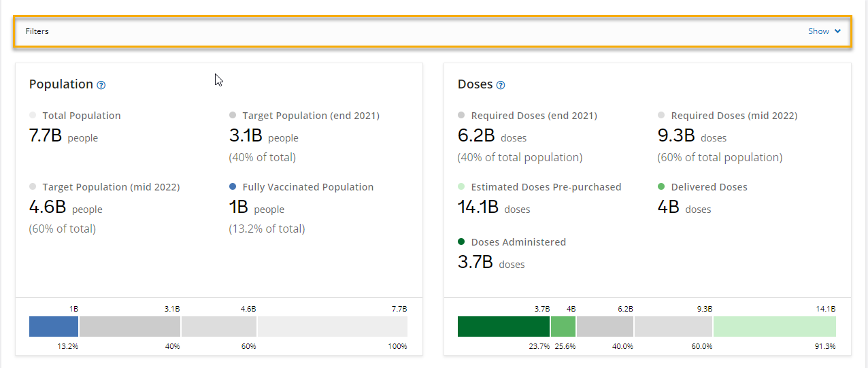Click the medium green Delivered Doses bar segment
Screen dimensions: 868x368
point(563,327)
